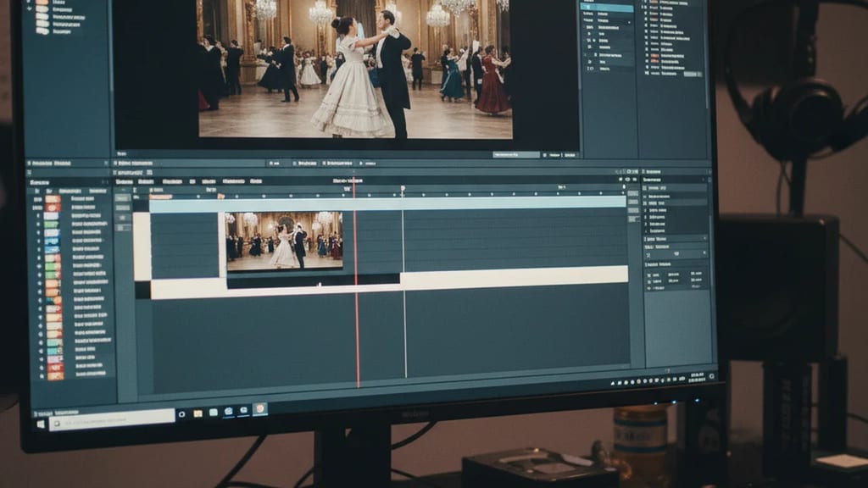Screen dimensions: 868x488
Task: Click the circular Cortana icon on taskbar
Action: pyautogui.click(x=181, y=413)
